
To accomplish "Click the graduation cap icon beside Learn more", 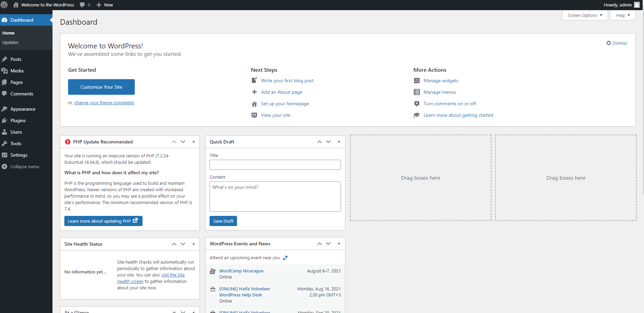I will (417, 115).
